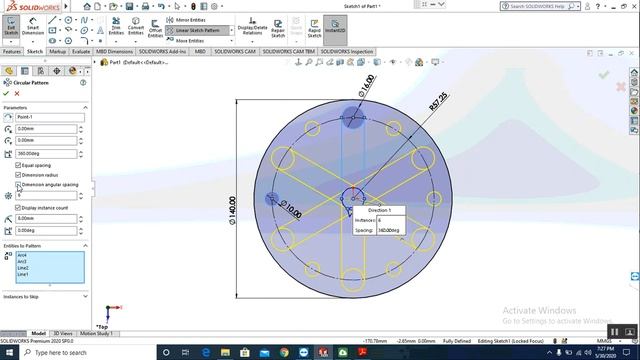Cancel Circular Pattern with red X
Screen dimensions: 640x360
click(x=17, y=93)
